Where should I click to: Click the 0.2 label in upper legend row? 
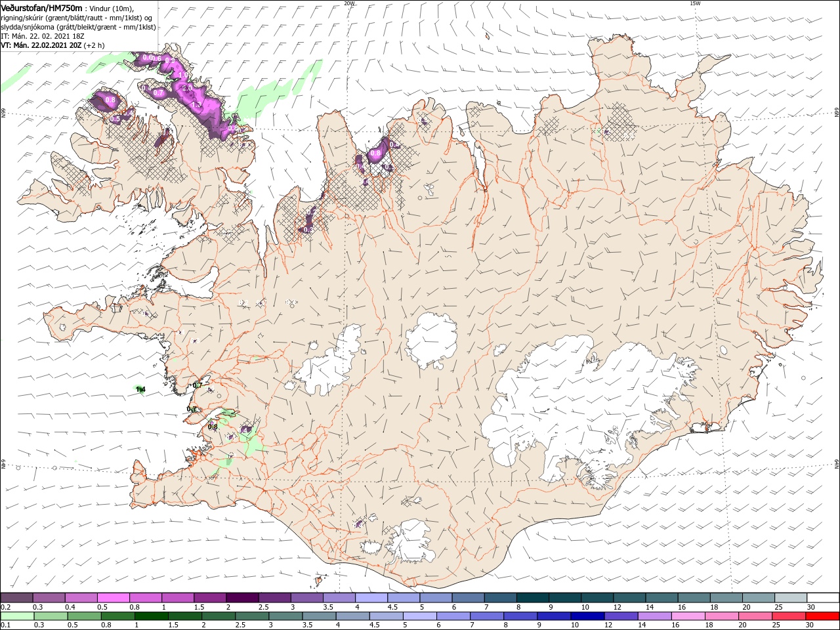(x=6, y=607)
